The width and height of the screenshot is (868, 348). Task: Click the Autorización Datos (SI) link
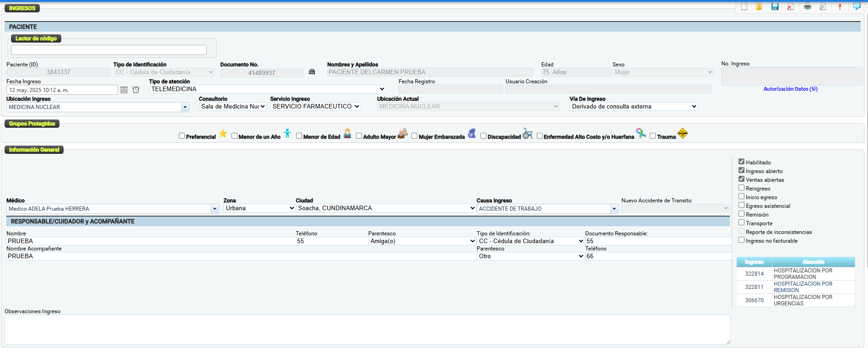pos(790,89)
